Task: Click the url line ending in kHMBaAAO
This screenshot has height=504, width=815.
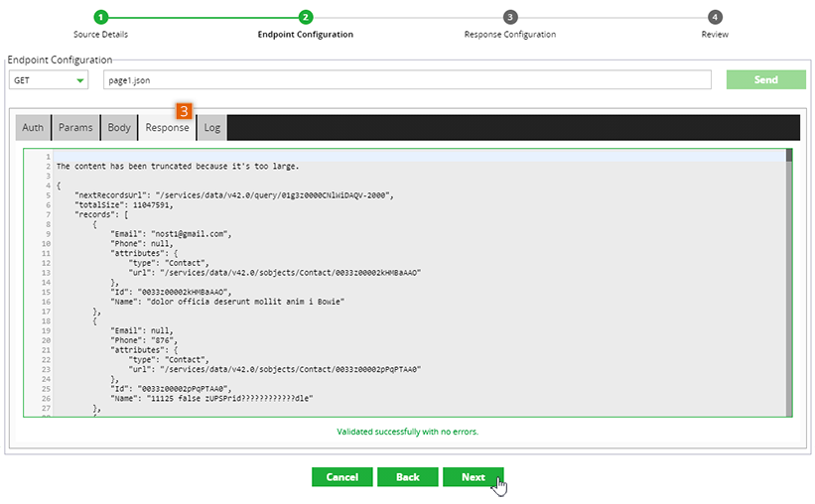Action: (274, 272)
